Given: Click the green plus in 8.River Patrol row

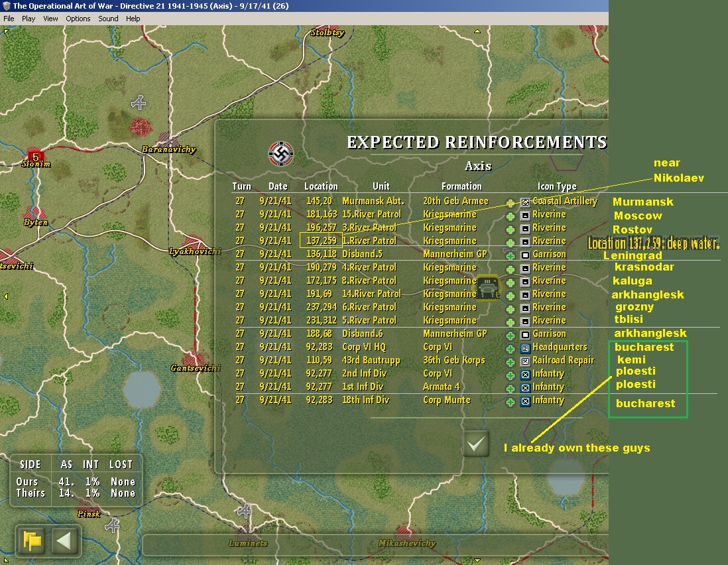Looking at the screenshot, I should pyautogui.click(x=511, y=282).
